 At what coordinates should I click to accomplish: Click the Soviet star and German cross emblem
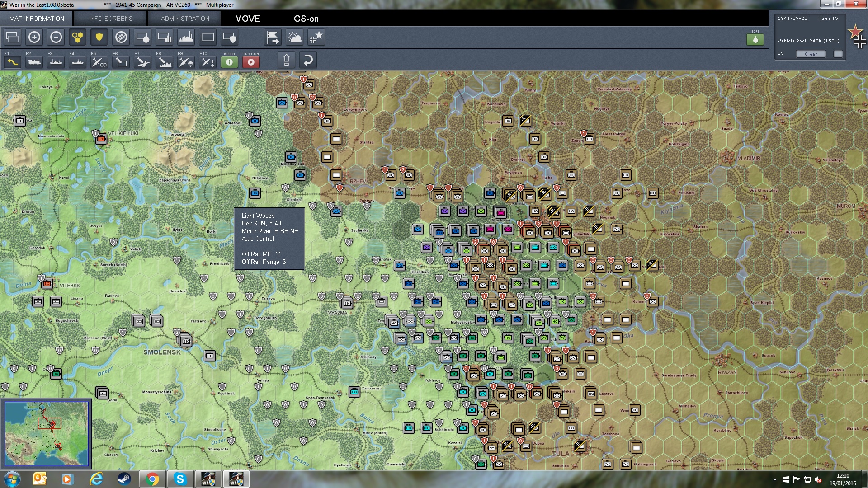pyautogui.click(x=857, y=36)
